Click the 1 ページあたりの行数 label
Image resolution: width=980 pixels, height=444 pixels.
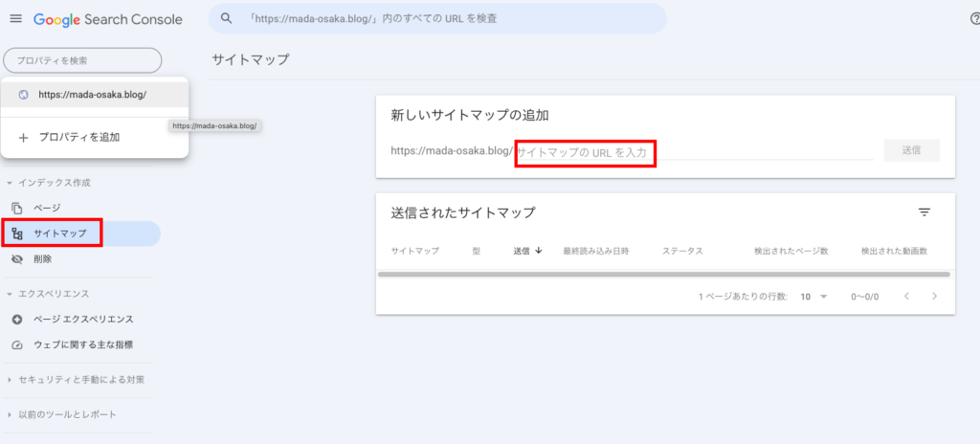click(743, 297)
